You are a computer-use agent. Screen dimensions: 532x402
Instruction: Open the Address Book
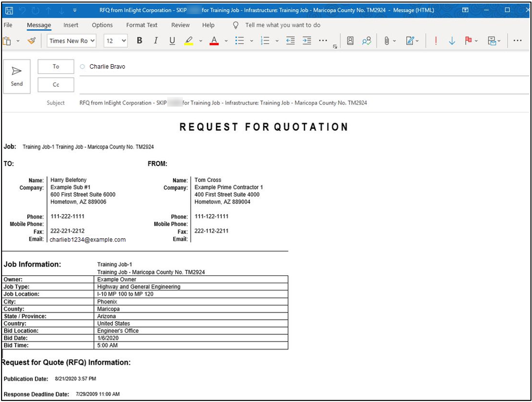(x=350, y=41)
